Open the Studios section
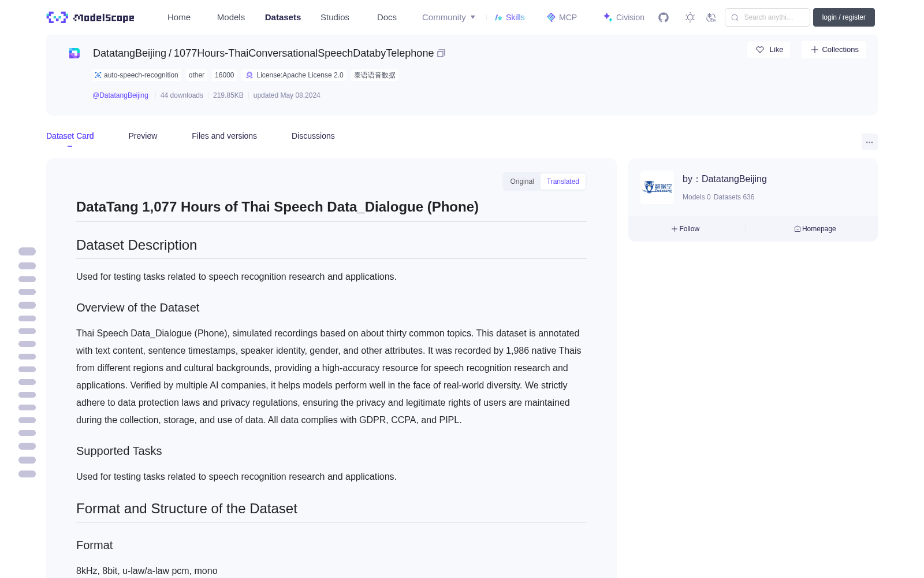 pyautogui.click(x=335, y=17)
